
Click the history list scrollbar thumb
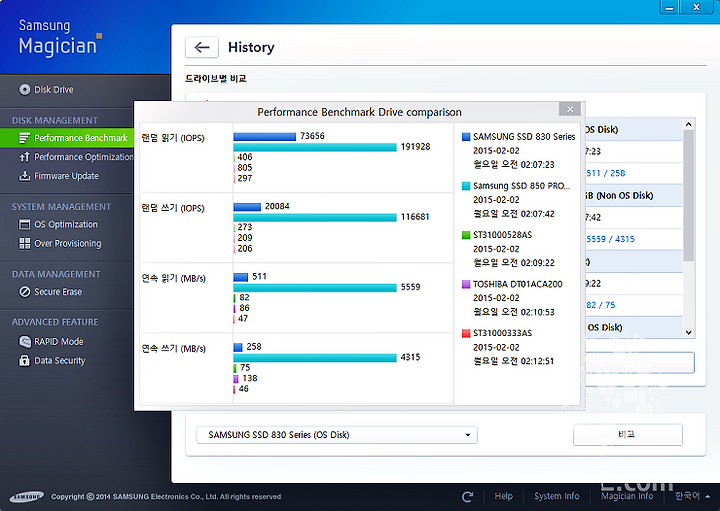688,196
